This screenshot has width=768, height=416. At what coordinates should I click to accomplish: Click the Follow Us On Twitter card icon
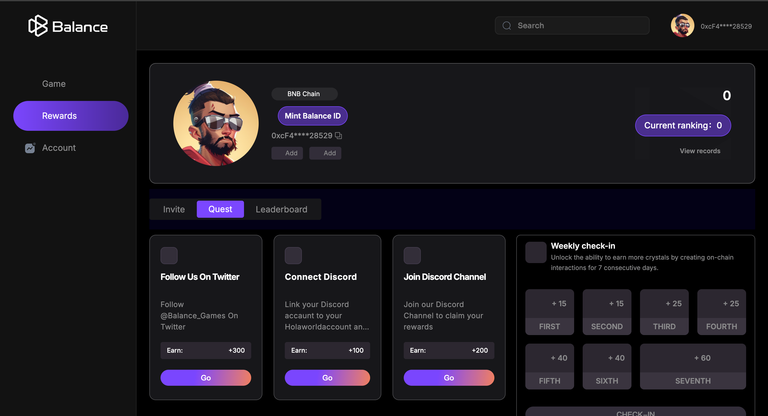169,255
